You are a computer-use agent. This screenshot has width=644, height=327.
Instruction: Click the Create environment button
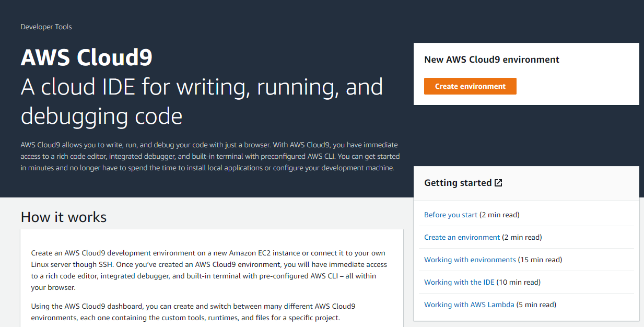tap(470, 86)
